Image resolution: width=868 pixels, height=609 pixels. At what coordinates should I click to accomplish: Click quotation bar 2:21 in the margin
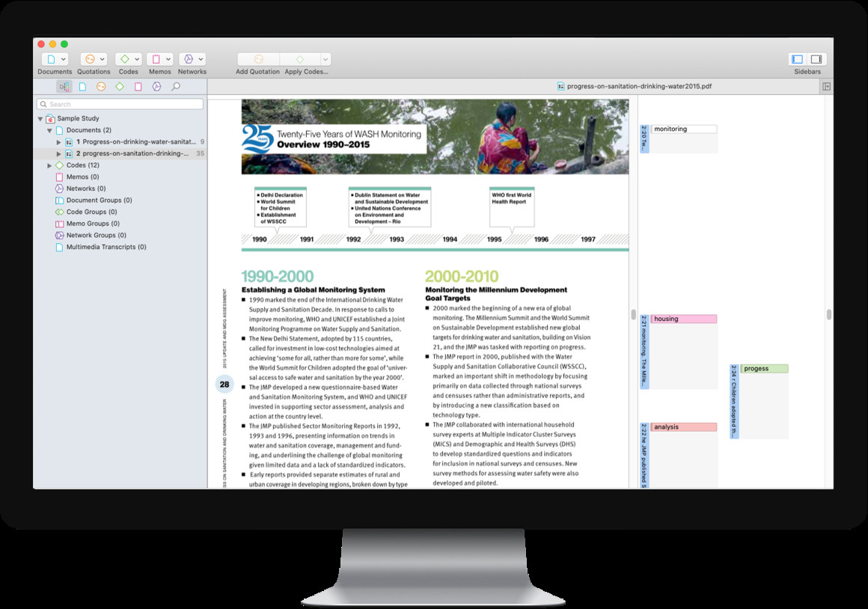click(x=644, y=352)
